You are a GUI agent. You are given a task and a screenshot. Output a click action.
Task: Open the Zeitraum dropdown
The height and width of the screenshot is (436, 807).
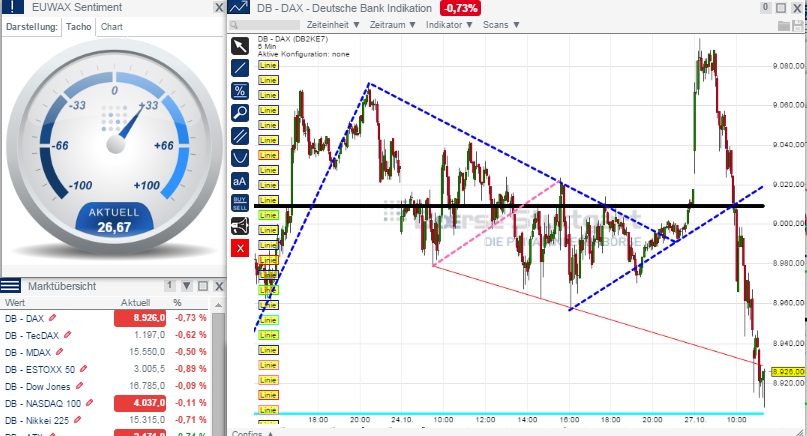pos(393,25)
